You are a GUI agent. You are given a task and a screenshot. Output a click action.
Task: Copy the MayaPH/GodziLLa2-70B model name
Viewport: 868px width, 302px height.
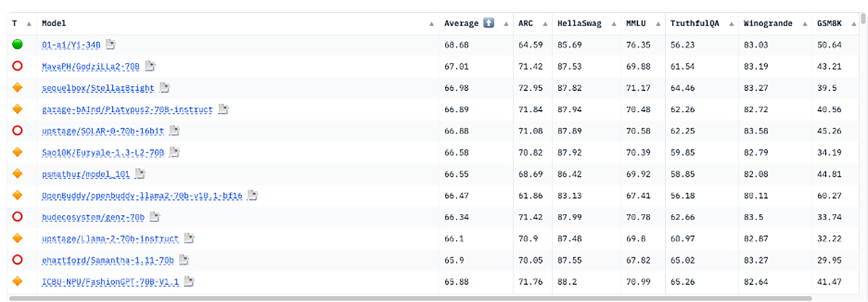[x=150, y=66]
